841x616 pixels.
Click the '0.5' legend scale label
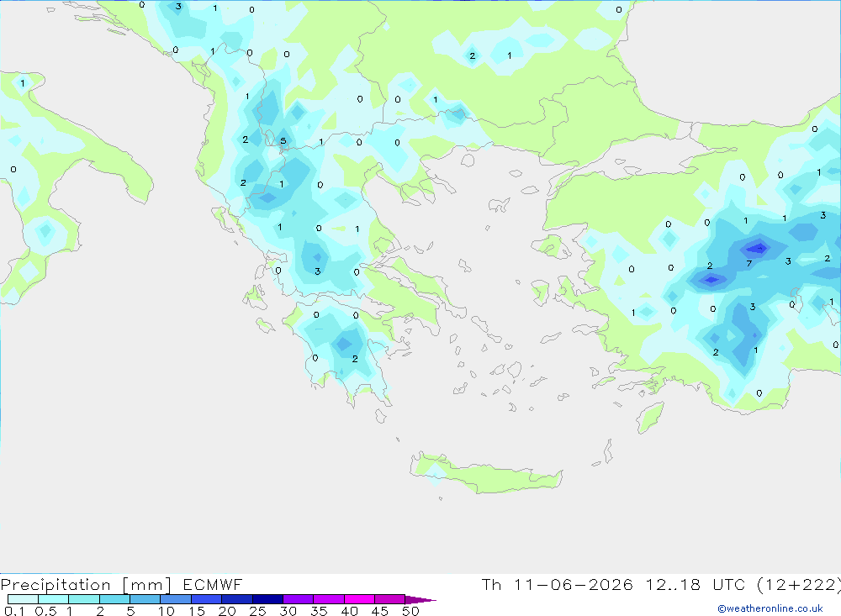pos(45,611)
